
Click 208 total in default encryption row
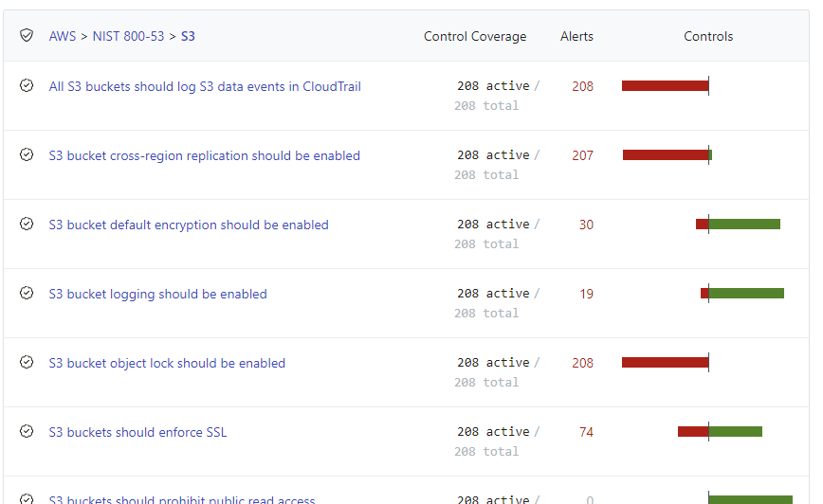(486, 244)
